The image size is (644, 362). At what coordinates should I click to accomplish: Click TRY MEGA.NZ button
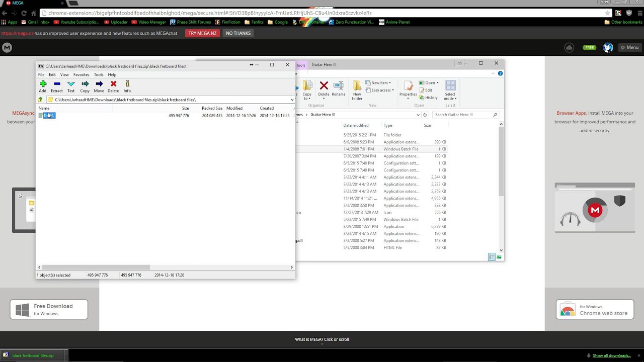[x=202, y=33]
